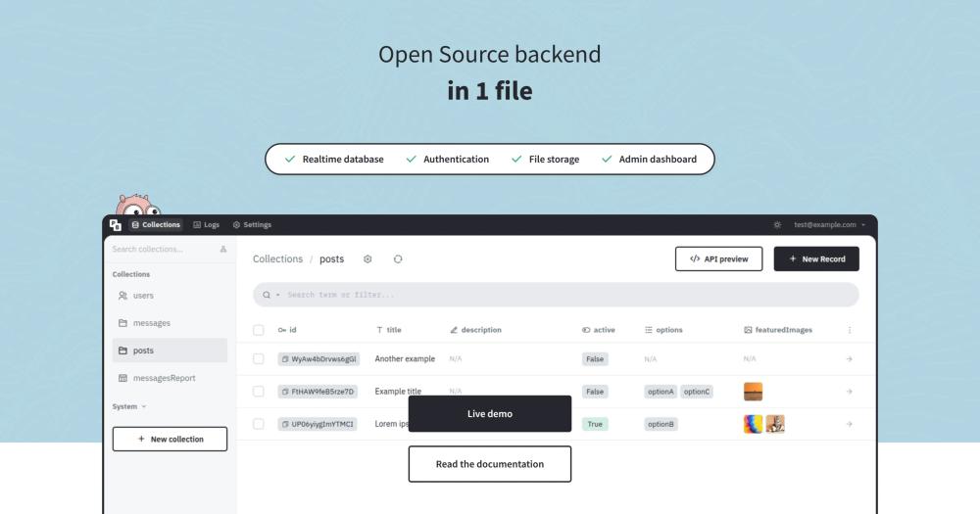The height and width of the screenshot is (514, 980).
Task: Open the search options dropdown arrow
Action: (277, 295)
